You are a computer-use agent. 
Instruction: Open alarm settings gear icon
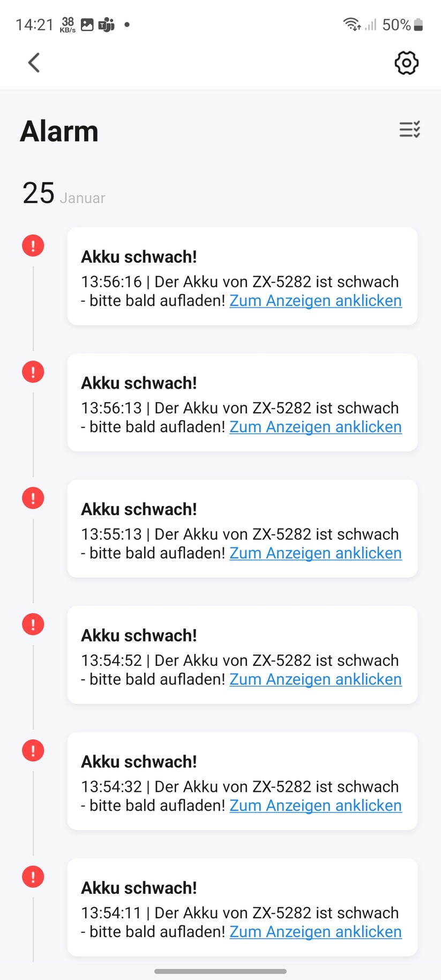406,63
